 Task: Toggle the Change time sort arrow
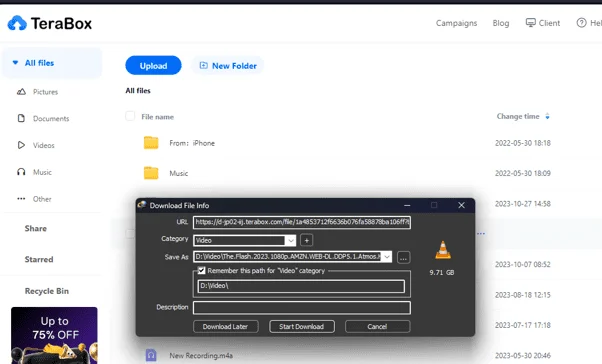[x=547, y=116]
